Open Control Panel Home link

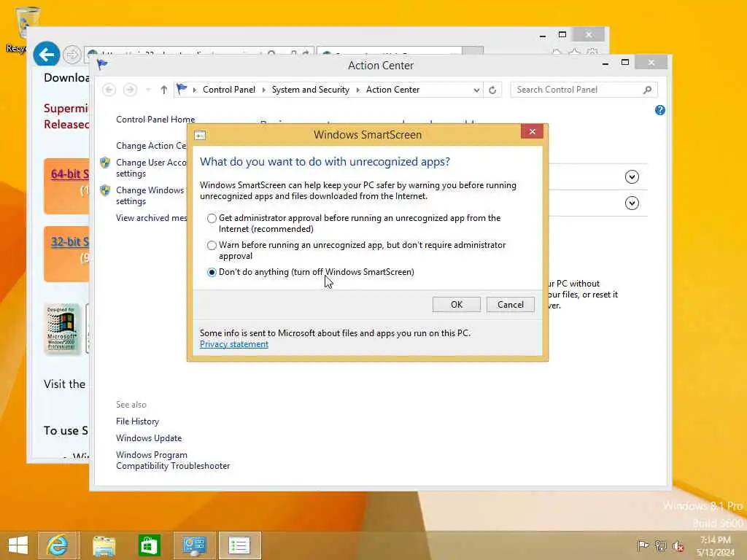(x=155, y=120)
